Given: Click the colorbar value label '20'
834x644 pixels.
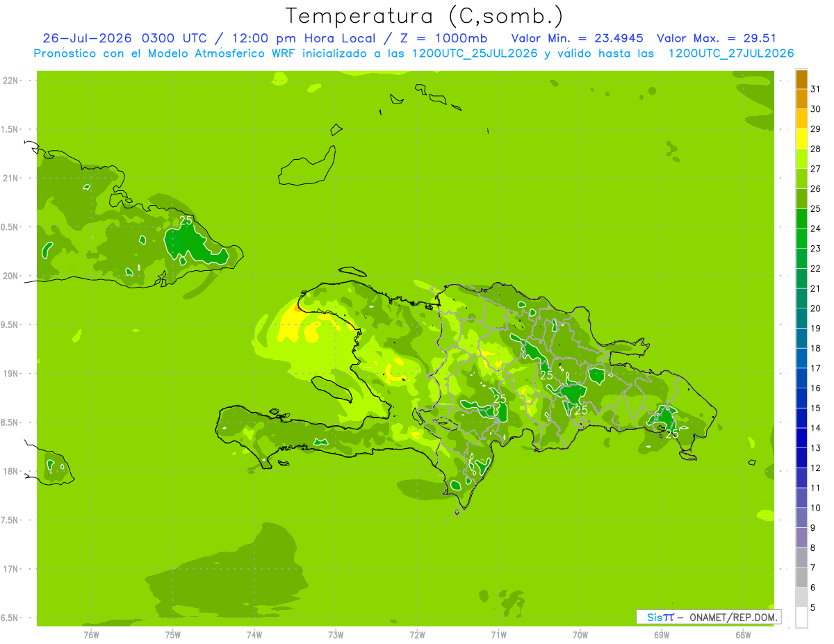Looking at the screenshot, I should pos(816,308).
